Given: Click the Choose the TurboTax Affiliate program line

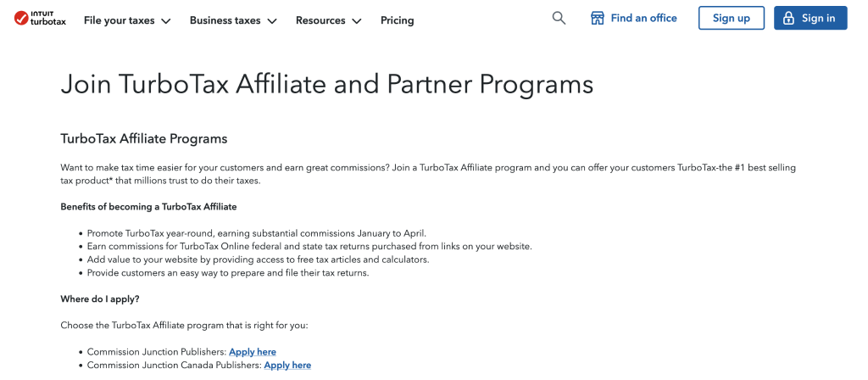Looking at the screenshot, I should (x=184, y=325).
